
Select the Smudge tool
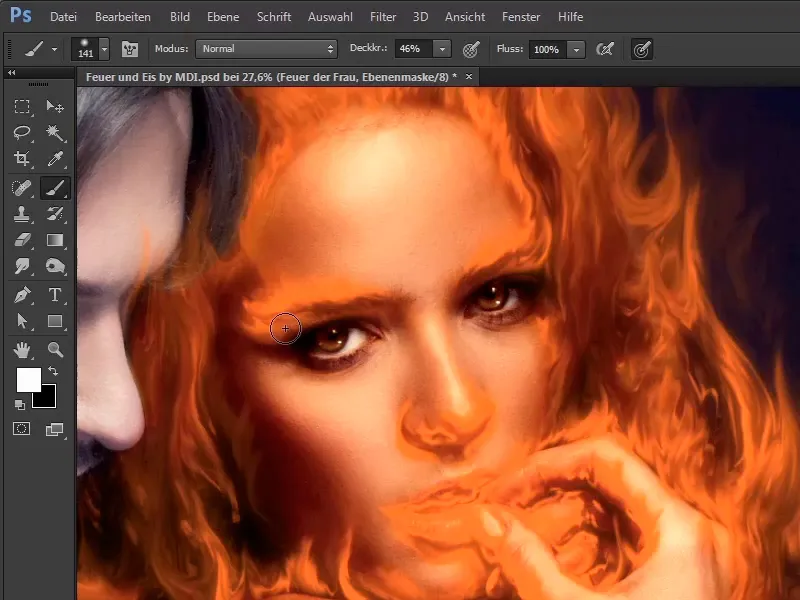click(x=21, y=266)
